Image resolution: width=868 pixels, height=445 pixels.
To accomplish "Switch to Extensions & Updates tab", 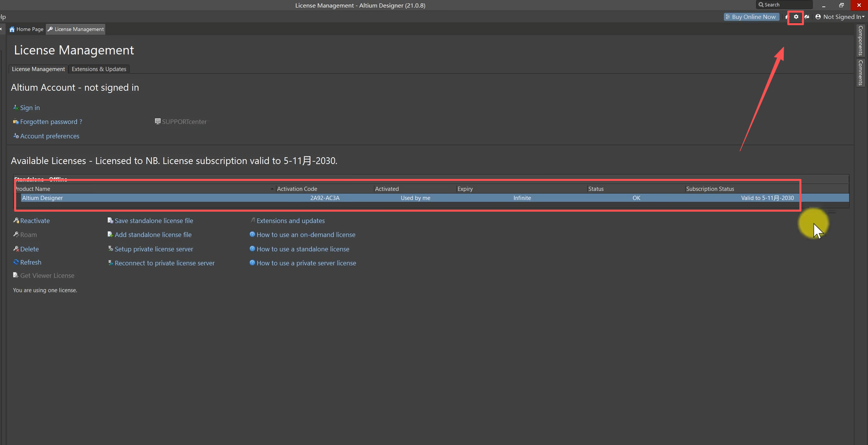I will (x=99, y=69).
